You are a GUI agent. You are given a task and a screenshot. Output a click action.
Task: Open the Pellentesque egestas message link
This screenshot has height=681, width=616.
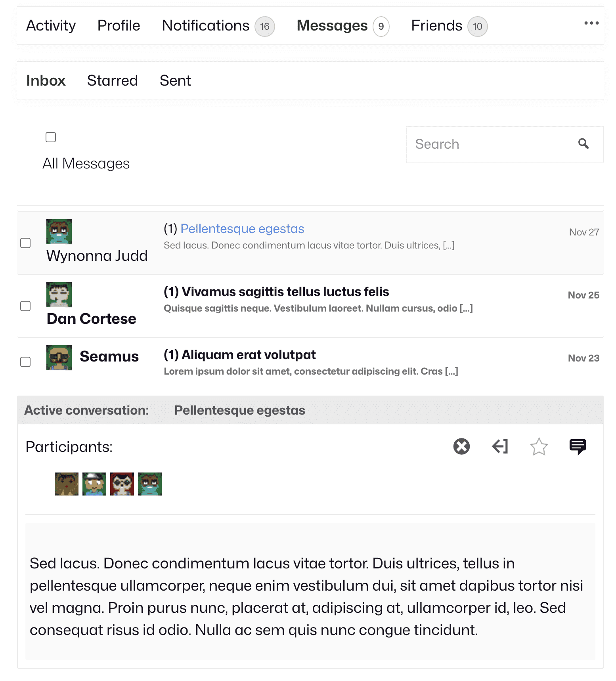point(242,229)
